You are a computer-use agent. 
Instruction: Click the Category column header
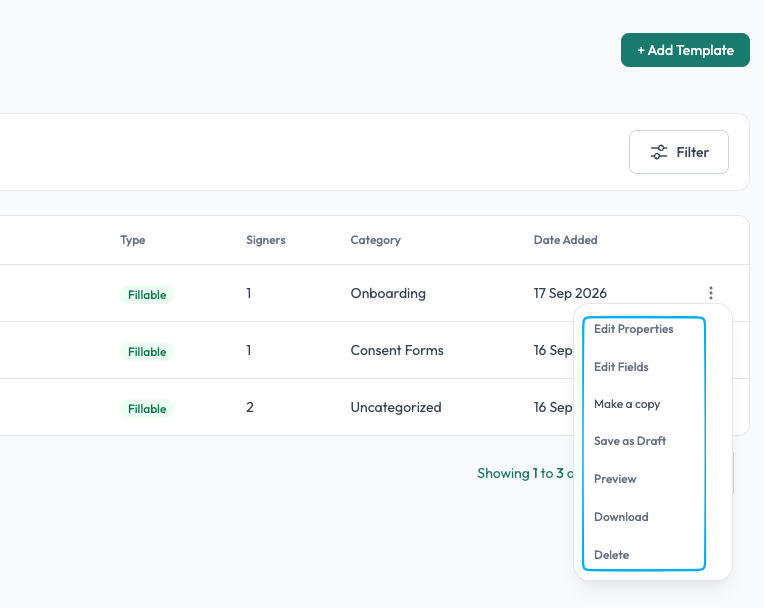376,240
